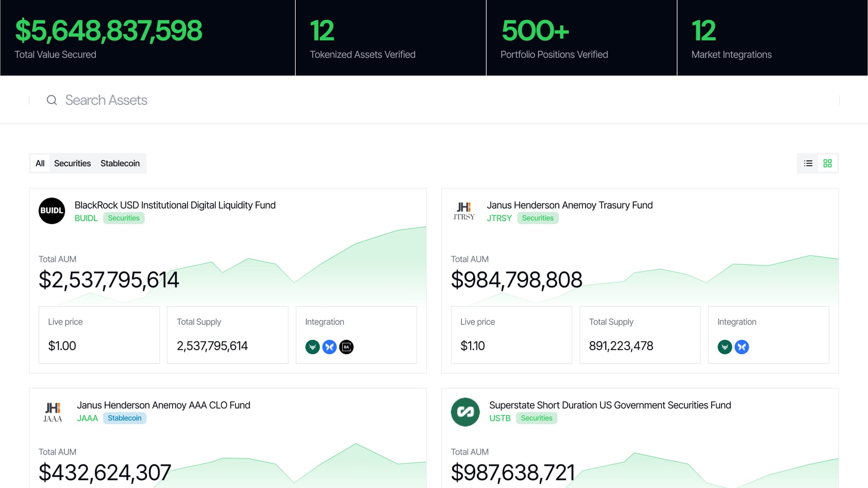Switch to grid view layout

(x=827, y=163)
